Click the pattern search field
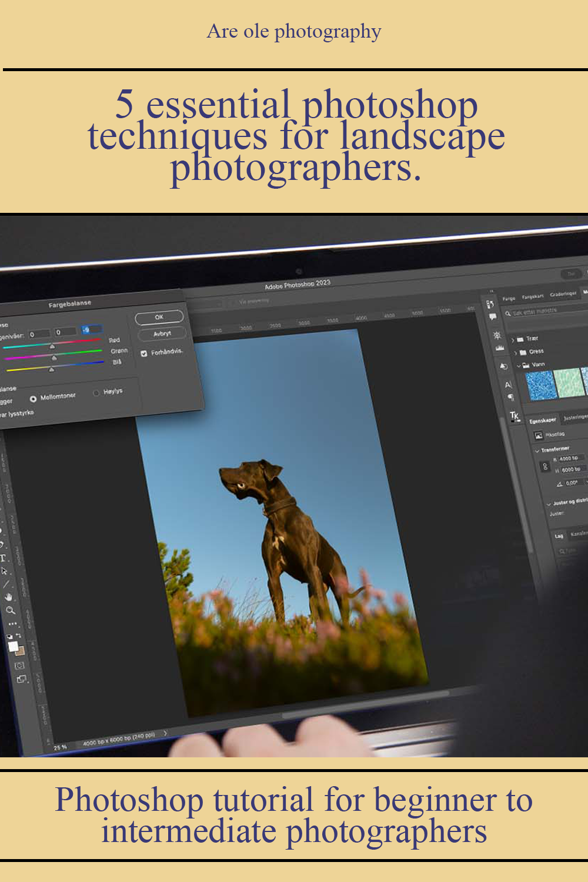Screen dimensions: 588x882 (x=547, y=311)
